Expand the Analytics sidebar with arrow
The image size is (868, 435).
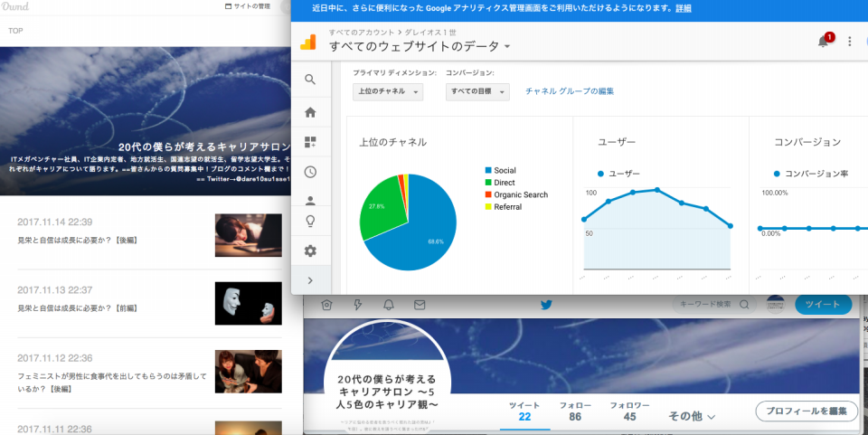310,280
